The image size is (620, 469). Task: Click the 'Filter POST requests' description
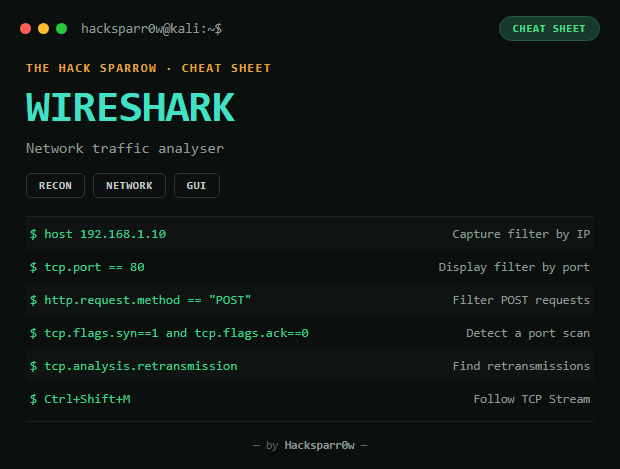521,300
